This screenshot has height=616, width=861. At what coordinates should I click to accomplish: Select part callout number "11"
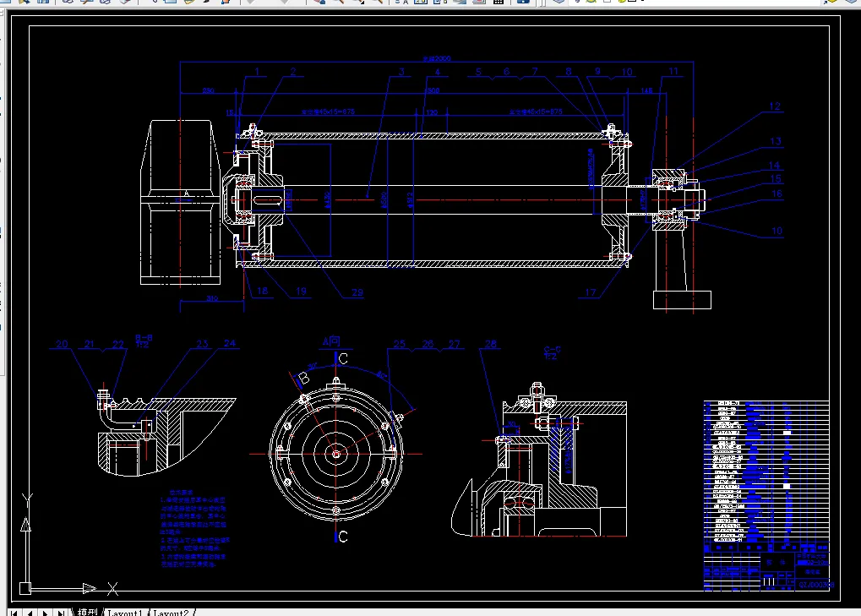[673, 71]
